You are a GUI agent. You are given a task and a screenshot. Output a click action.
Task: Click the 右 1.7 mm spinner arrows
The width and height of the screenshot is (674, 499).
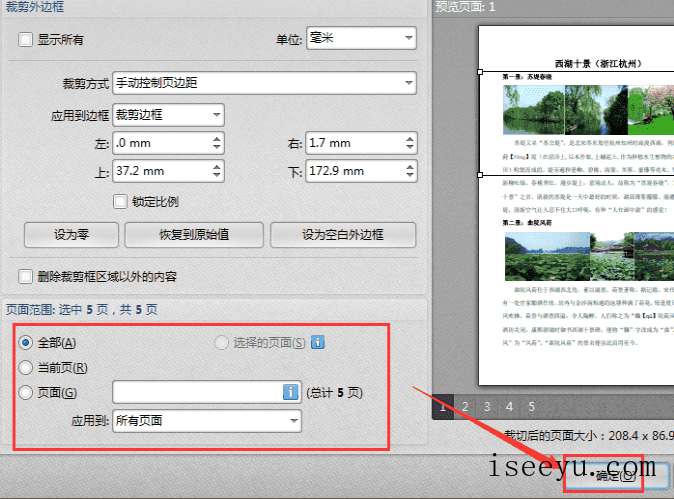(x=410, y=143)
